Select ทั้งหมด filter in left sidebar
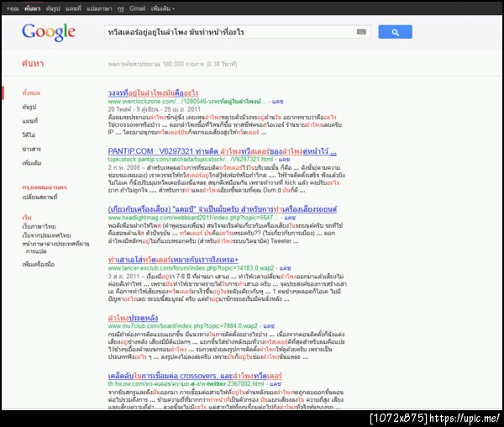 coord(31,93)
